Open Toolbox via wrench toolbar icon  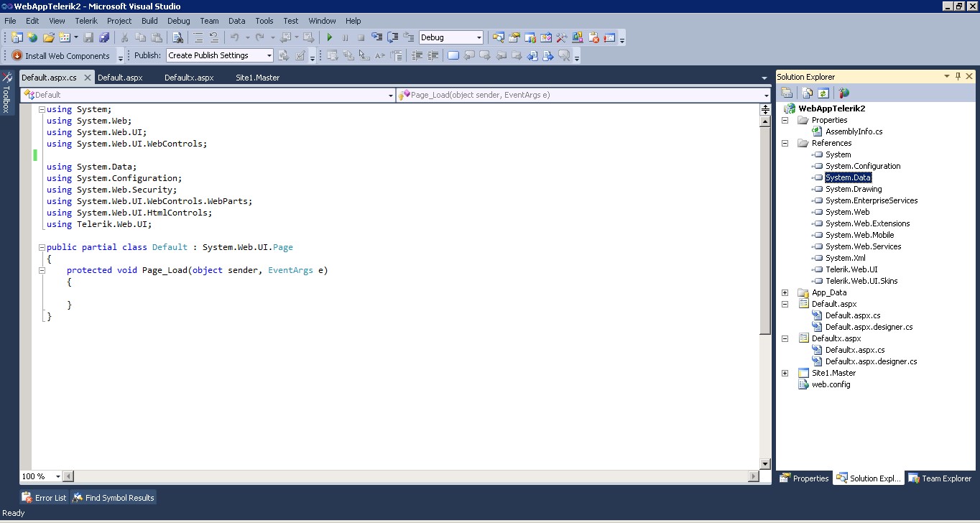[562, 37]
